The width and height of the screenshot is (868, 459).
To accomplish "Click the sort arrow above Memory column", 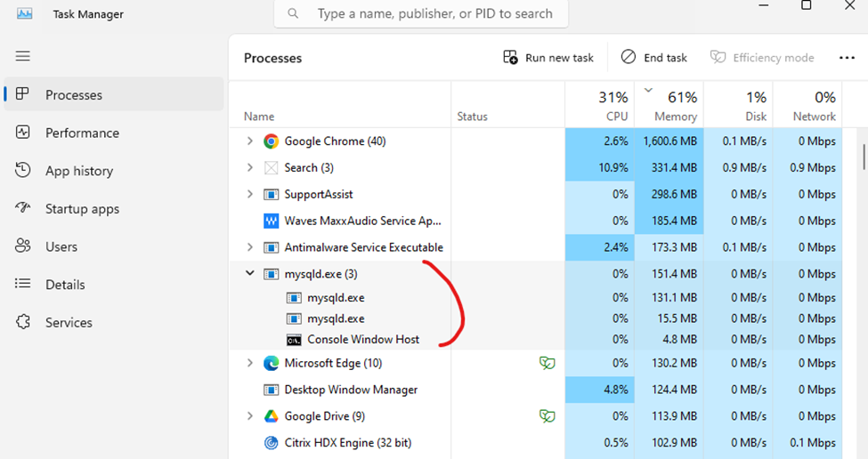I will tap(649, 90).
